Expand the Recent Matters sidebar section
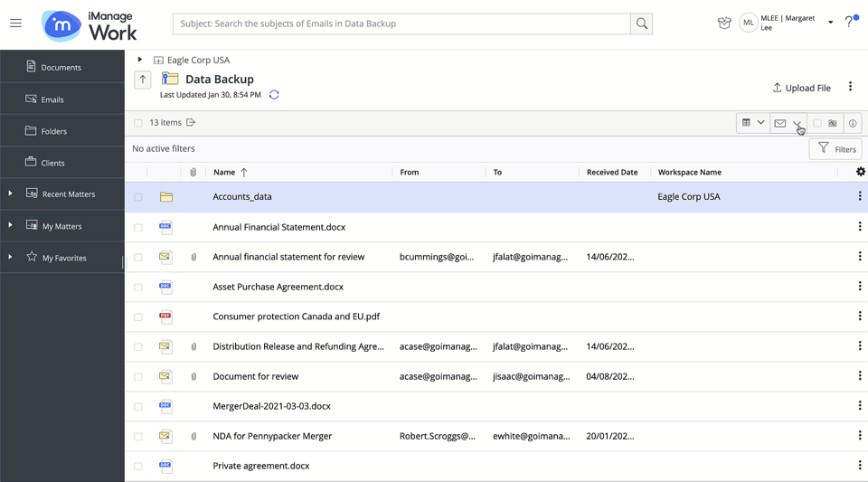Viewport: 868px width, 482px height. tap(10, 194)
